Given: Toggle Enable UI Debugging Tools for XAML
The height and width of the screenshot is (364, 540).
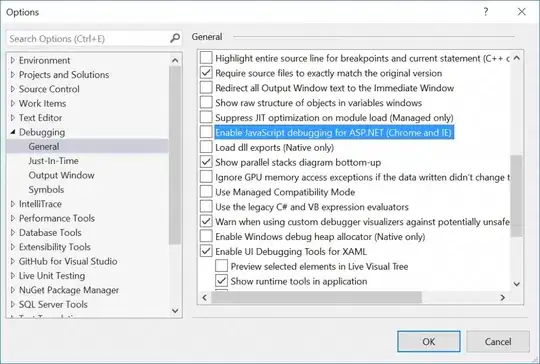Looking at the screenshot, I should [206, 251].
